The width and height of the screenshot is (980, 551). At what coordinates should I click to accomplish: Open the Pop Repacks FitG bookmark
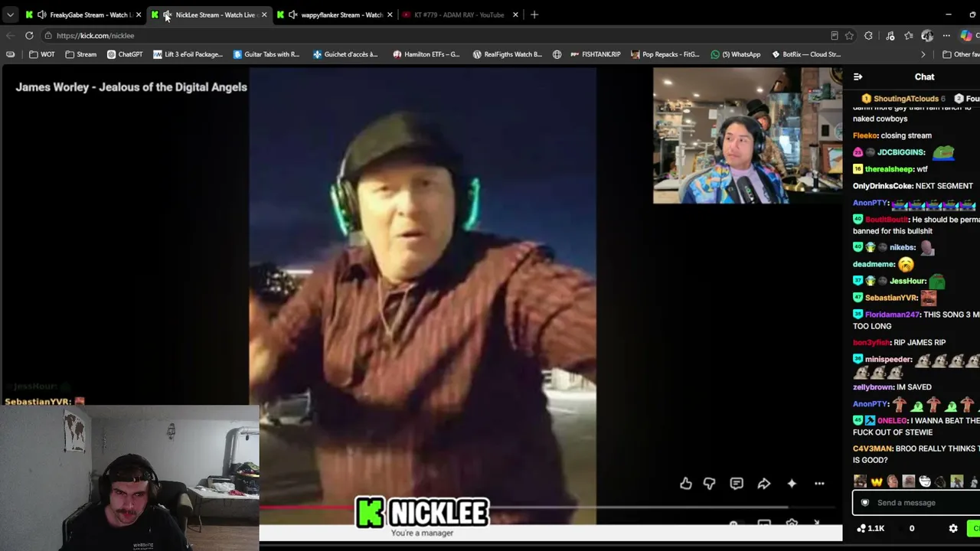665,54
